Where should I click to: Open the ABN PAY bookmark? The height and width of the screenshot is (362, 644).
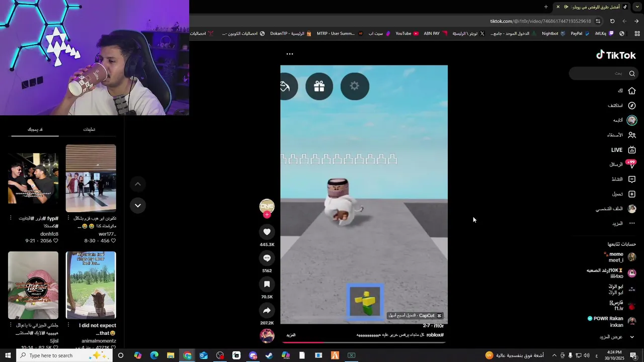435,34
